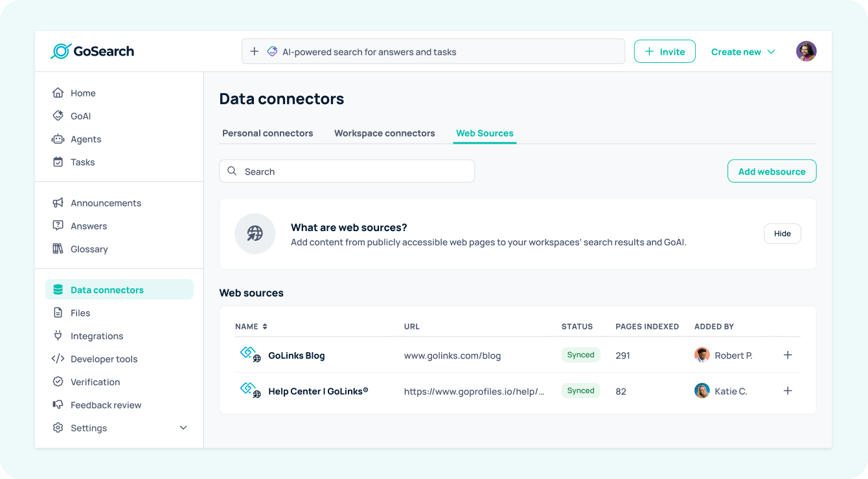Open the www.golinks.com/blog URL
This screenshot has width=868, height=479.
[452, 355]
